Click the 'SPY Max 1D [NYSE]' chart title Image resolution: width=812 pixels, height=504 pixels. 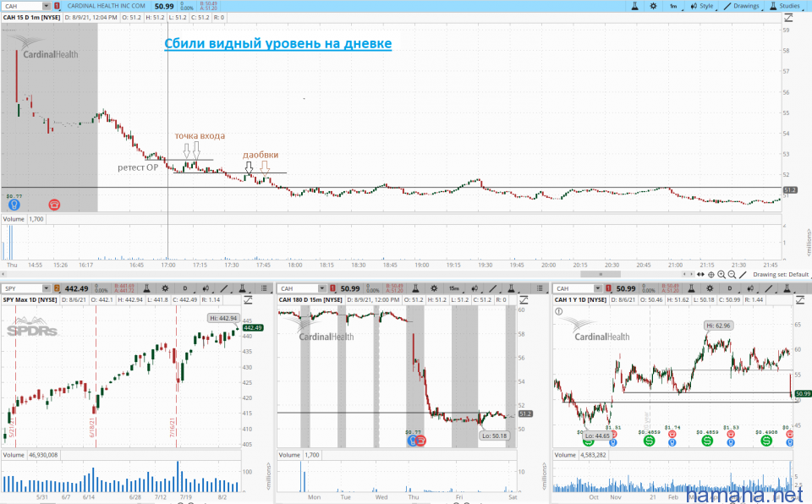30,300
